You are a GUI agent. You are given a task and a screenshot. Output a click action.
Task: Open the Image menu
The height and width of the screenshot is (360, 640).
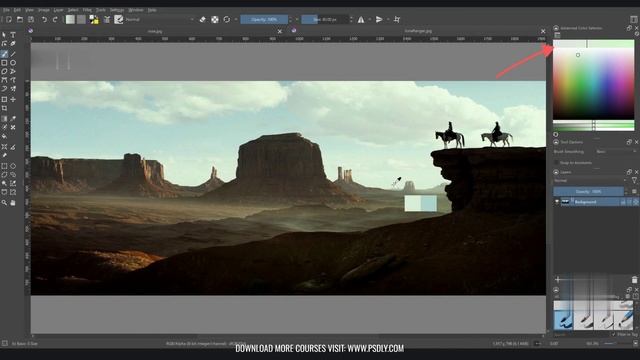tap(43, 10)
